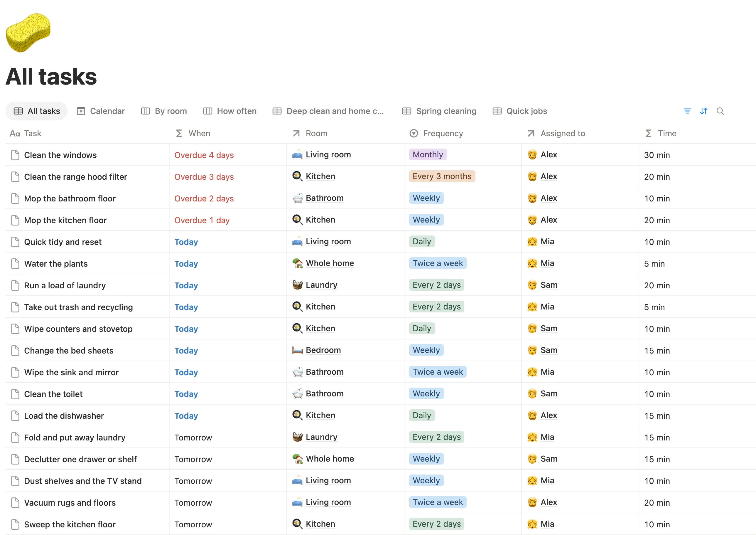Click house icon in Water the plants row
Image resolution: width=756 pixels, height=535 pixels.
click(x=297, y=263)
